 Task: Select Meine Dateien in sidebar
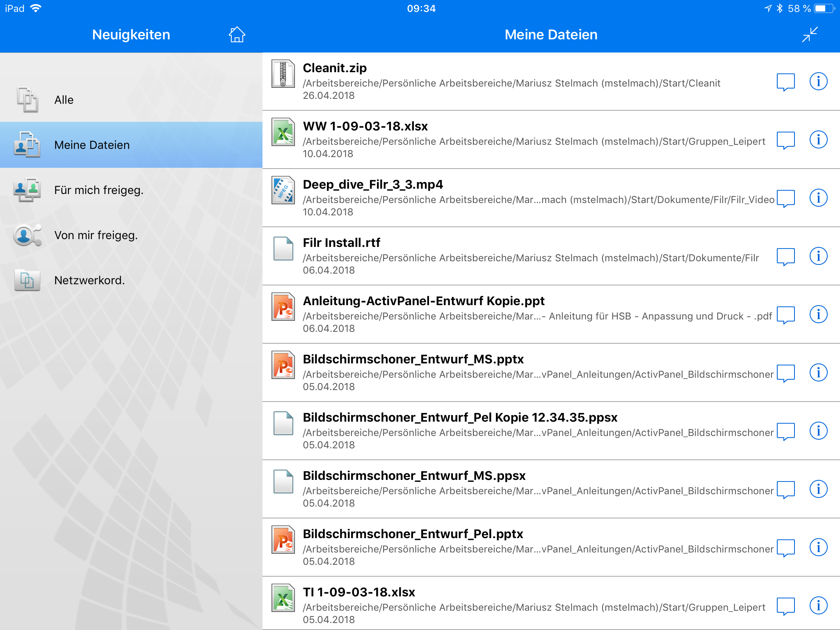click(131, 145)
